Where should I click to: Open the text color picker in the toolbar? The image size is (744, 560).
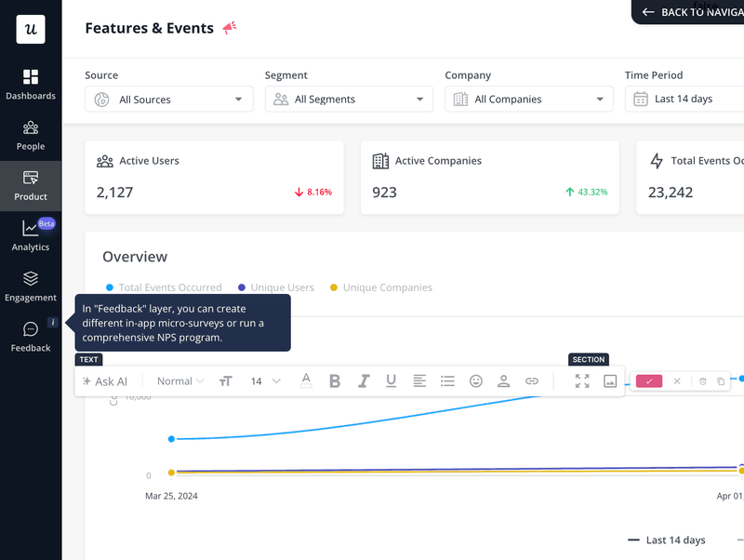tap(306, 380)
